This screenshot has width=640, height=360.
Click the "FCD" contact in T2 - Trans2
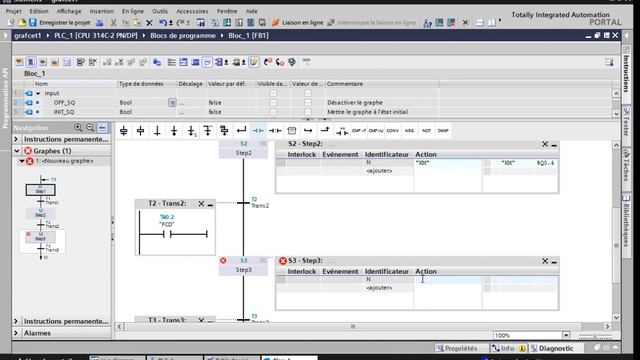click(167, 234)
